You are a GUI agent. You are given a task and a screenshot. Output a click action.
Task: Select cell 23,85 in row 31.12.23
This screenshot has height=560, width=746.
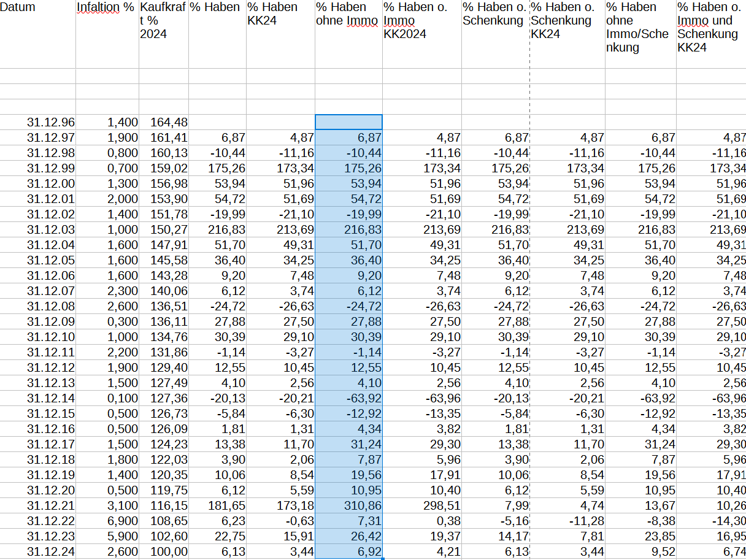[x=640, y=536]
